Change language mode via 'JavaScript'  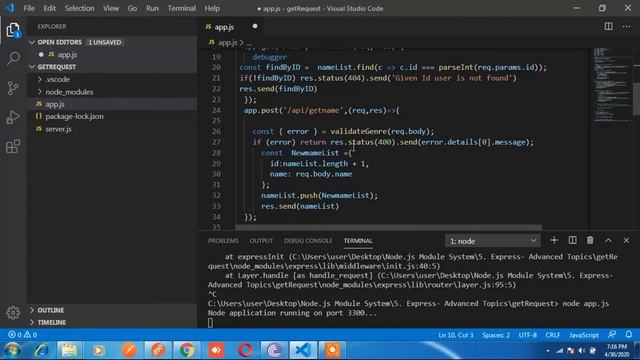click(x=584, y=335)
